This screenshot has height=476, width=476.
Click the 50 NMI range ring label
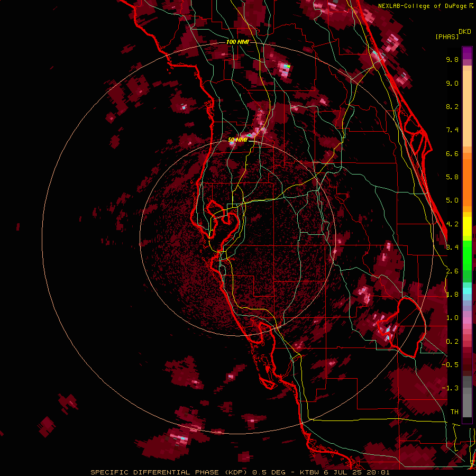237,140
